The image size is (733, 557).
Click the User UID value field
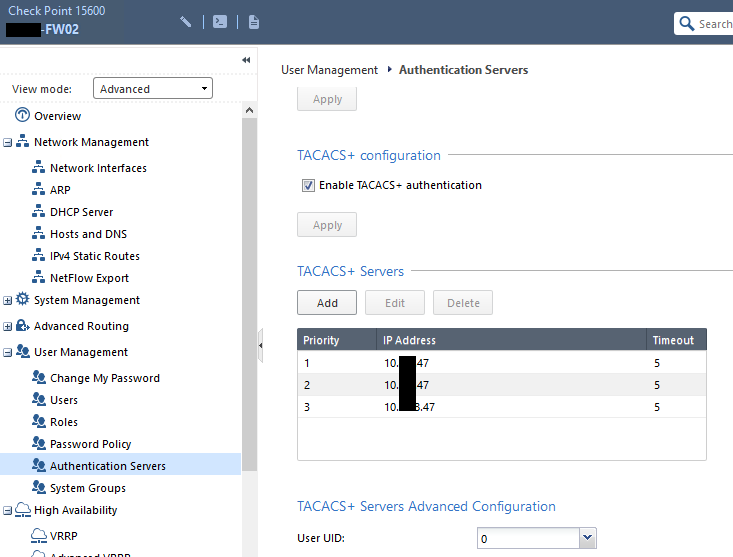[529, 538]
